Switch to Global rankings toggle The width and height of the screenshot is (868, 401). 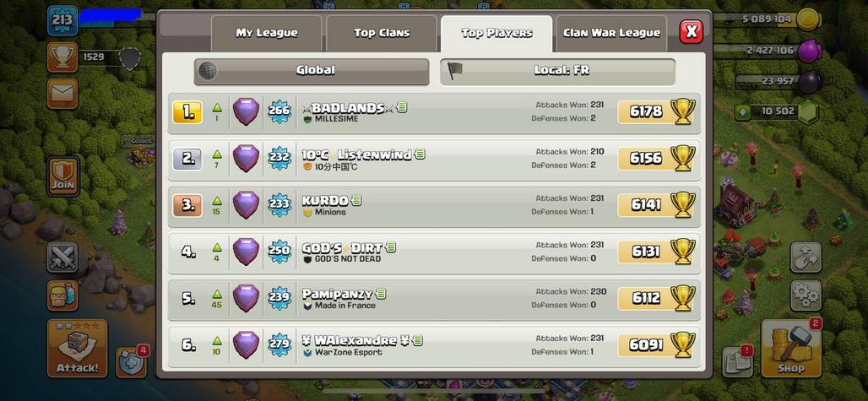[x=312, y=71]
